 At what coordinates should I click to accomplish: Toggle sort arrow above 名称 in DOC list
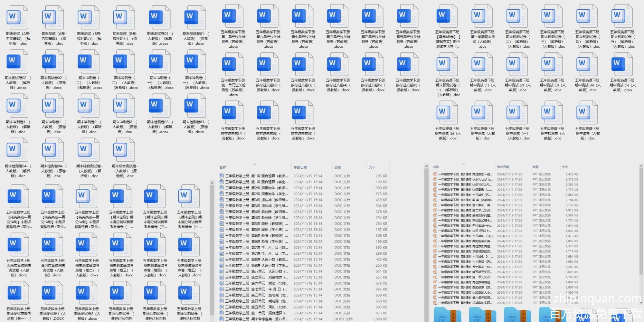[x=254, y=164]
